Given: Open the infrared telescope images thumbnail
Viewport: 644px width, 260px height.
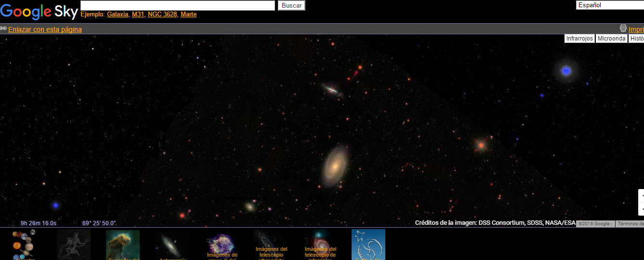Looking at the screenshot, I should (x=319, y=245).
